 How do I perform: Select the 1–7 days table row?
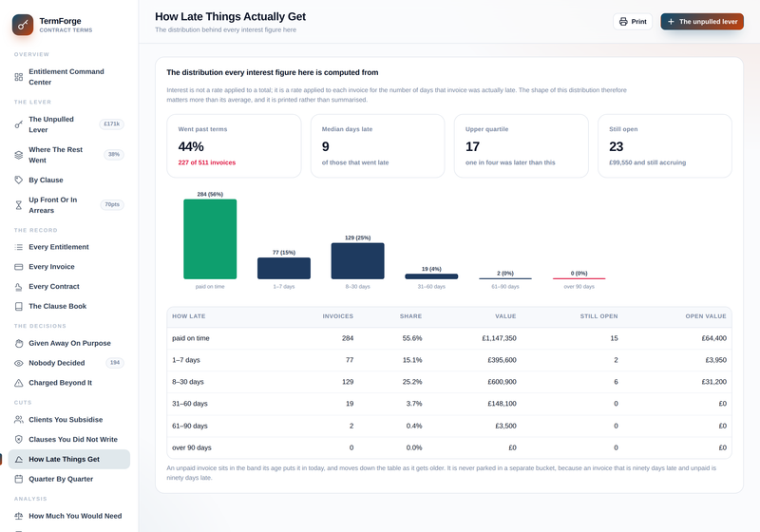click(448, 360)
